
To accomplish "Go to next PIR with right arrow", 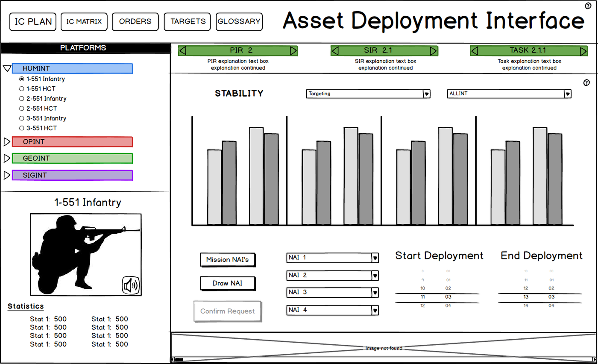I will click(293, 51).
